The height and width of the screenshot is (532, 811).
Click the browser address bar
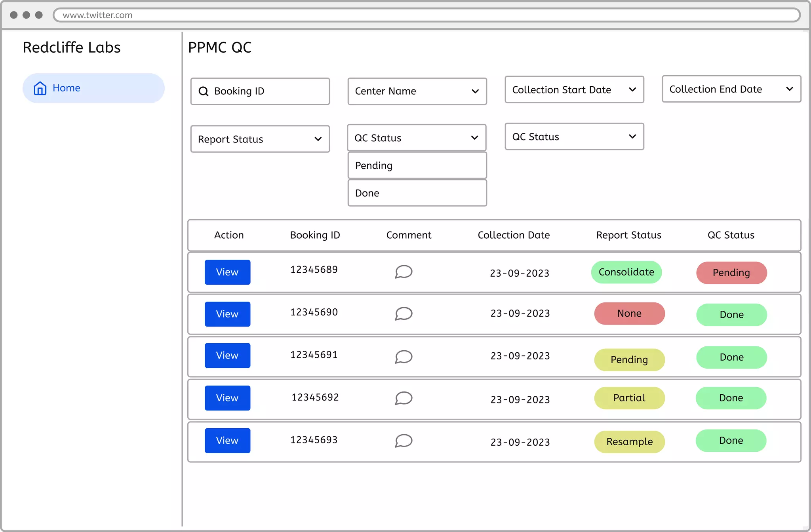coord(426,15)
